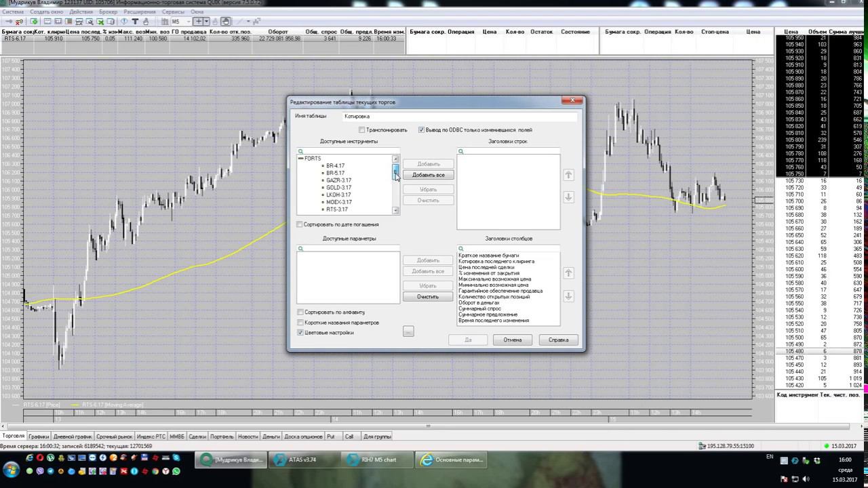This screenshot has height=488, width=868.
Task: Disable Цветовые настройки checkbox
Action: point(300,333)
